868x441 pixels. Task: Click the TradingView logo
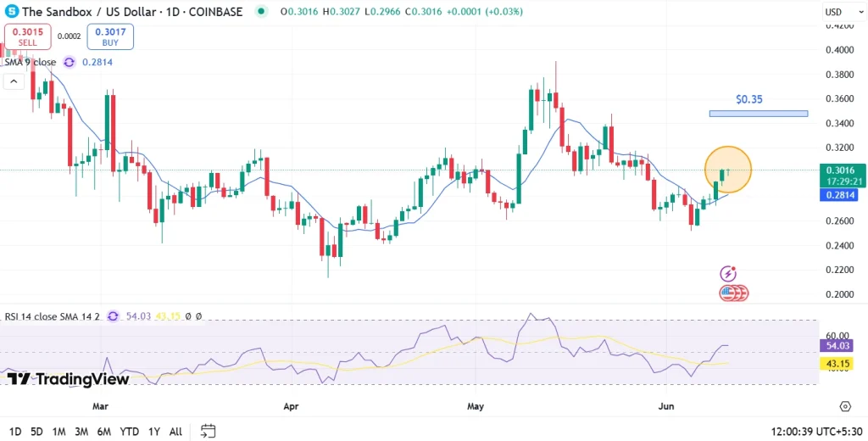(68, 379)
